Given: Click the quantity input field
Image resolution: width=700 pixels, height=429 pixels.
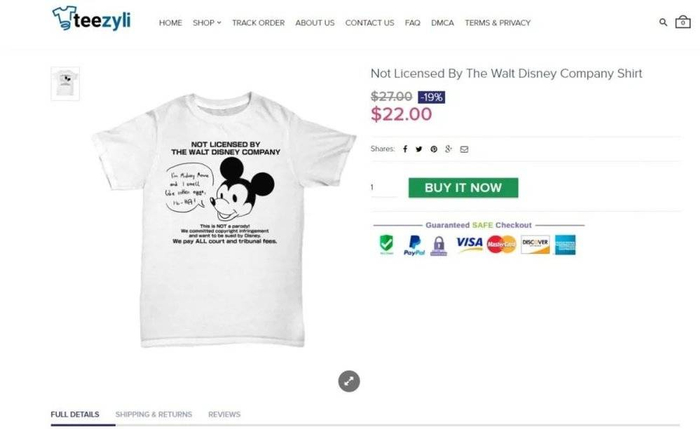Looking at the screenshot, I should pos(384,188).
